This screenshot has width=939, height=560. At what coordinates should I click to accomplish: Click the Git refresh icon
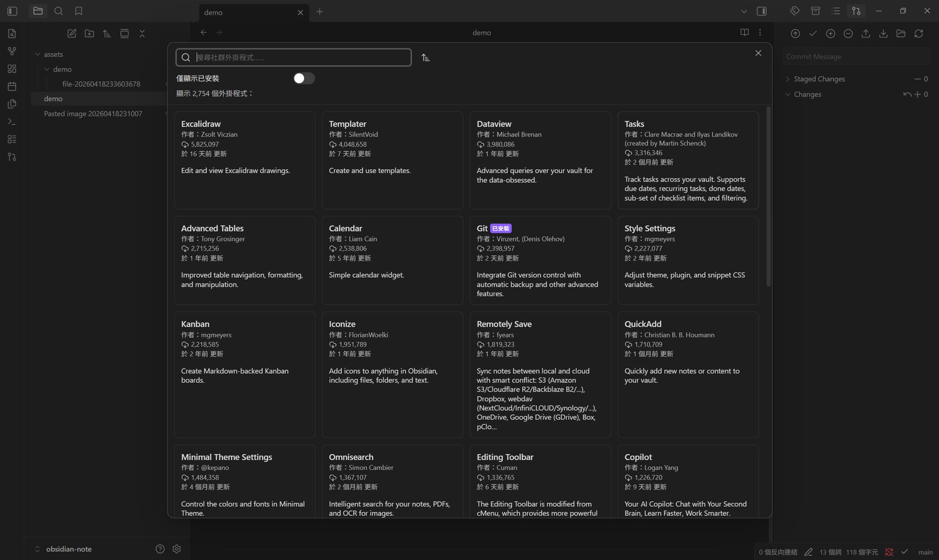[x=918, y=33]
